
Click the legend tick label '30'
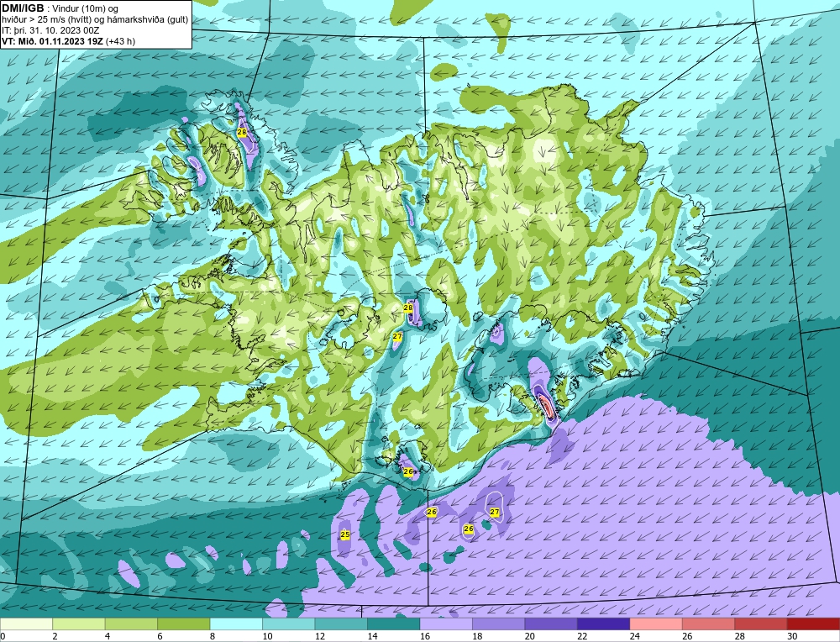tap(792, 636)
